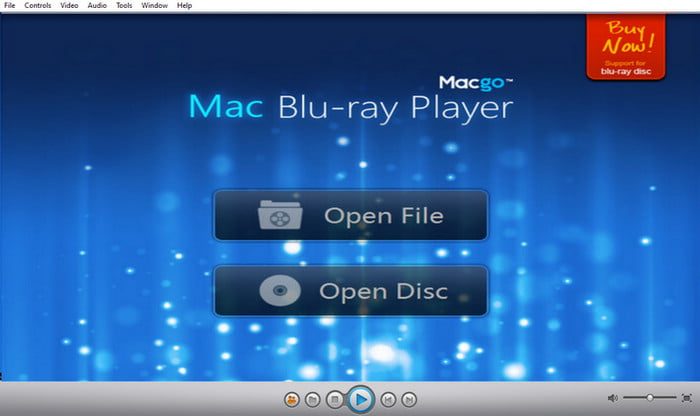This screenshot has width=700, height=416.
Task: Click the Open Disc button
Action: point(351,291)
